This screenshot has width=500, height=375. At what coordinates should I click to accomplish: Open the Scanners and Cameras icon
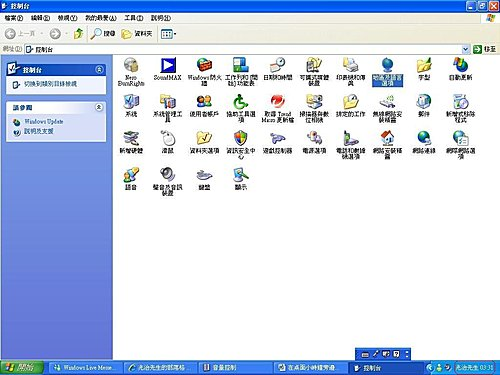click(x=314, y=108)
